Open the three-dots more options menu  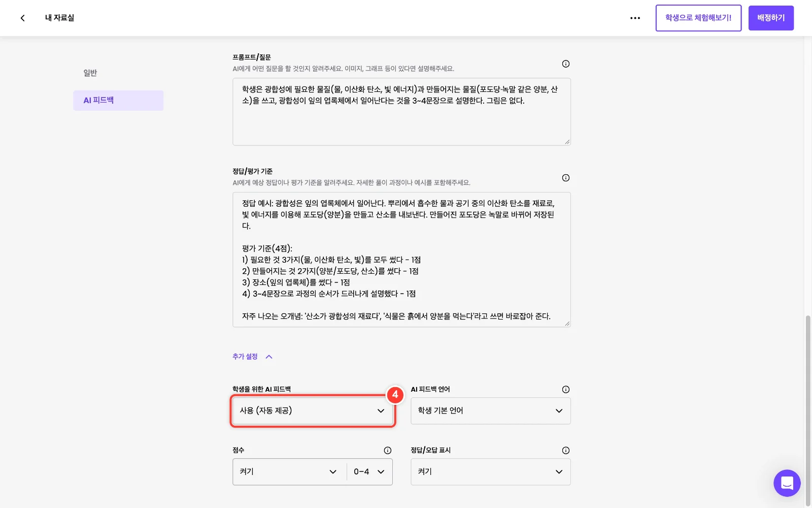pos(635,18)
